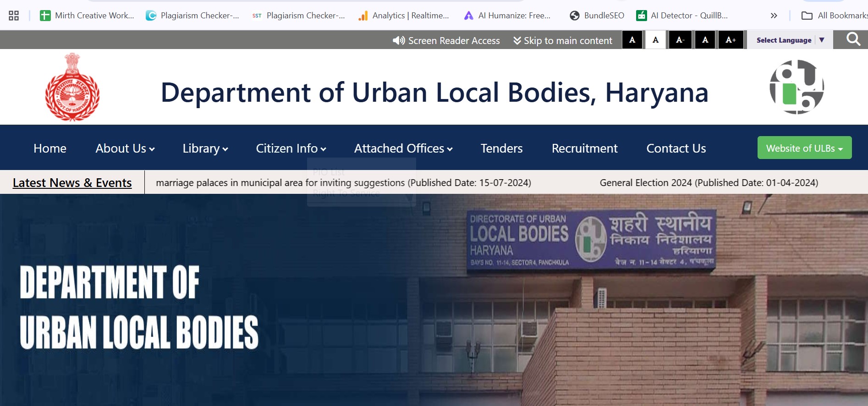The image size is (868, 406).
Task: Open Analytics Realtime bookmark
Action: [x=403, y=16]
